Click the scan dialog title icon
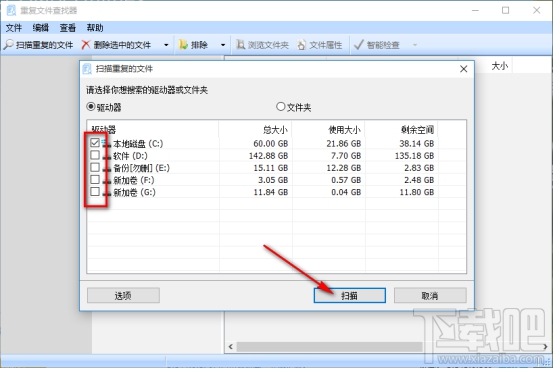Viewport: 553px width, 369px height. tap(87, 69)
